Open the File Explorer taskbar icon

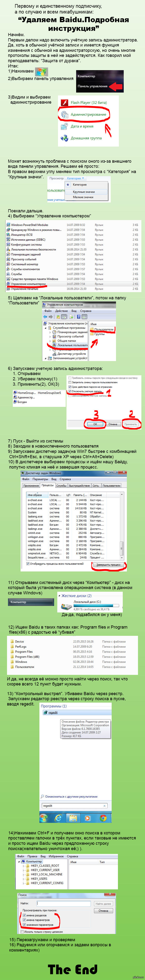72,818
